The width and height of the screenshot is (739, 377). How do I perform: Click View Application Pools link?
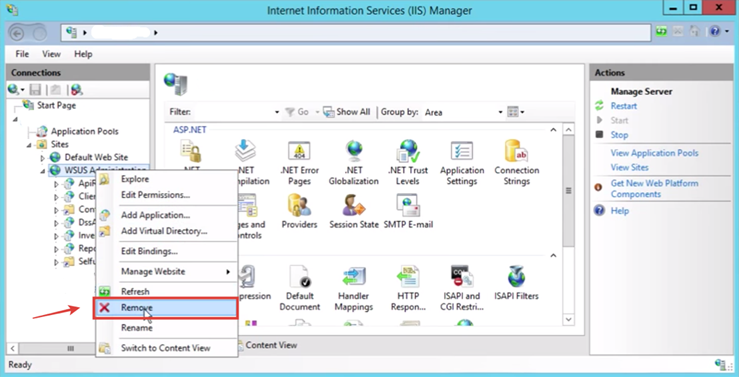click(655, 153)
